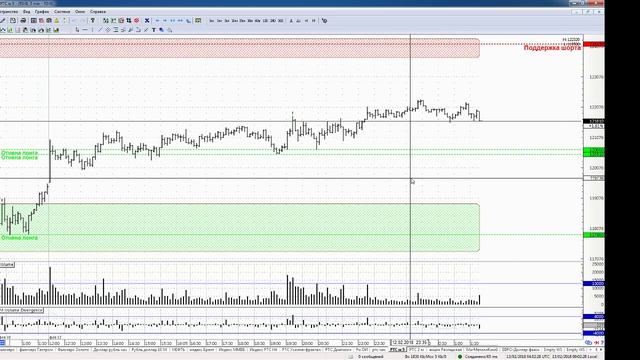Click the red price marker on price scale
Image resolution: width=640 pixels, height=360 pixels.
coord(593,44)
